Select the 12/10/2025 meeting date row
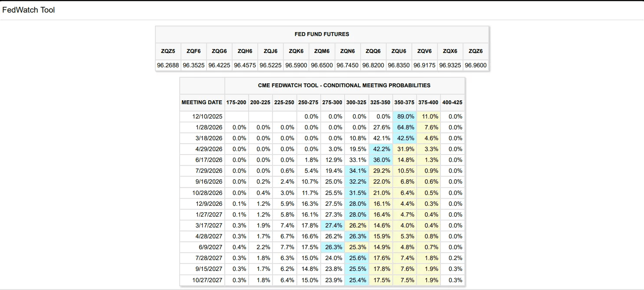 click(207, 116)
